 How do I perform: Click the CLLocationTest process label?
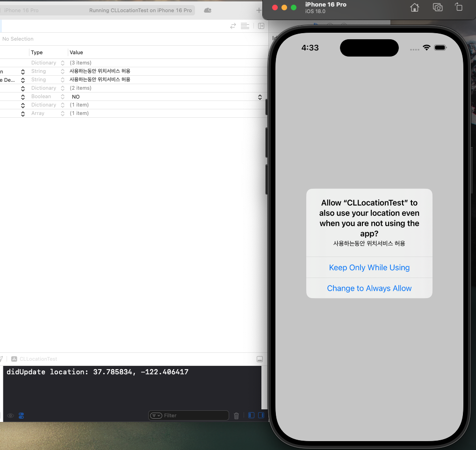(x=38, y=359)
